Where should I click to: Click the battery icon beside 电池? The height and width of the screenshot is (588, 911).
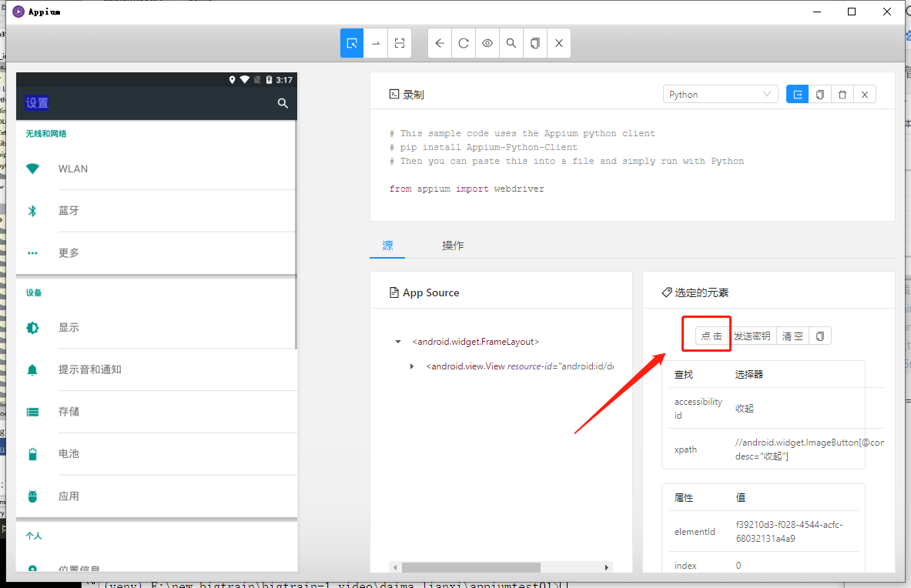(x=32, y=454)
